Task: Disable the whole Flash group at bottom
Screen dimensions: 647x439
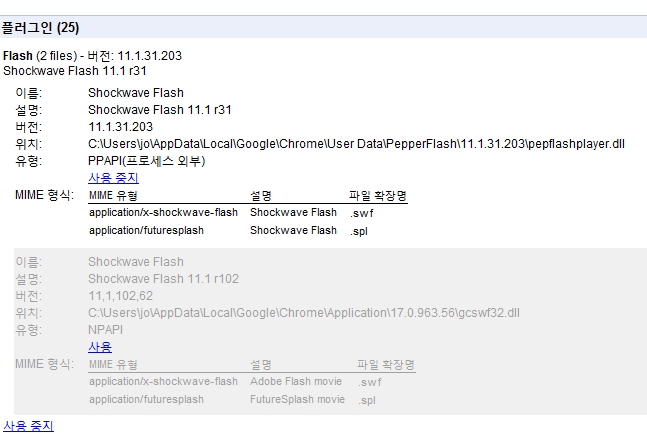Action: pyautogui.click(x=28, y=426)
